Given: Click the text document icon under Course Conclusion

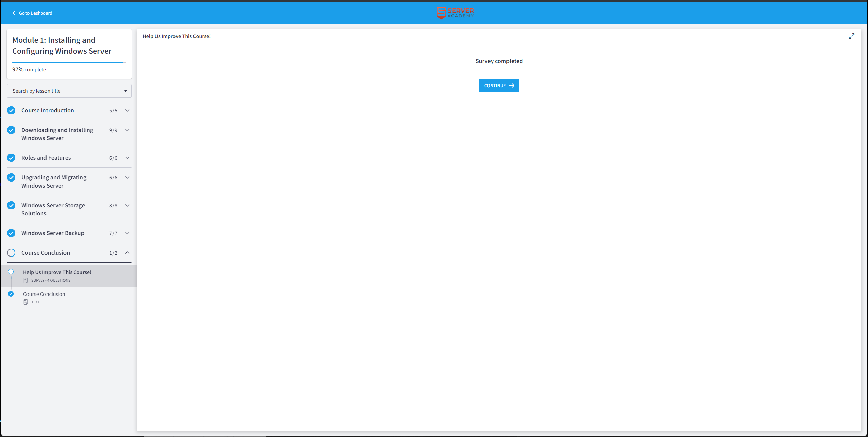Looking at the screenshot, I should click(26, 302).
